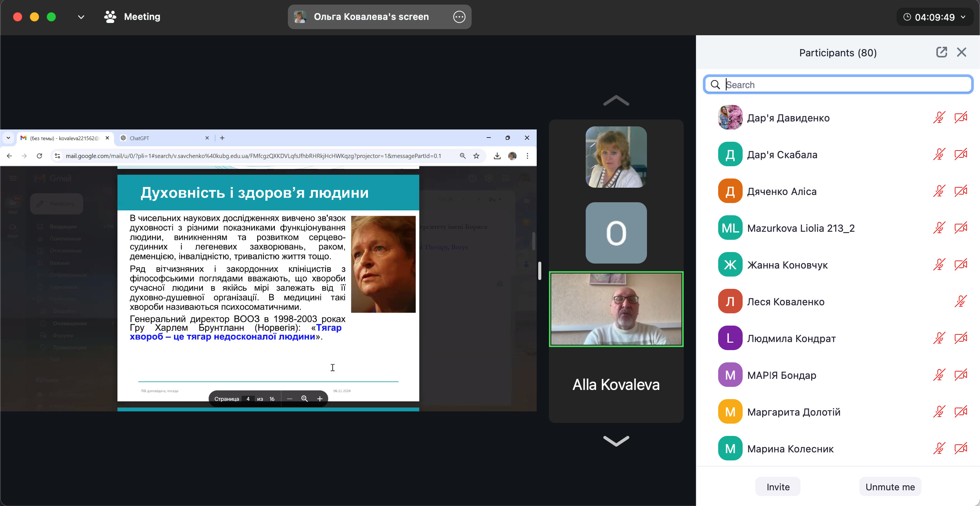Click the Invite button
This screenshot has width=980, height=506.
(778, 487)
